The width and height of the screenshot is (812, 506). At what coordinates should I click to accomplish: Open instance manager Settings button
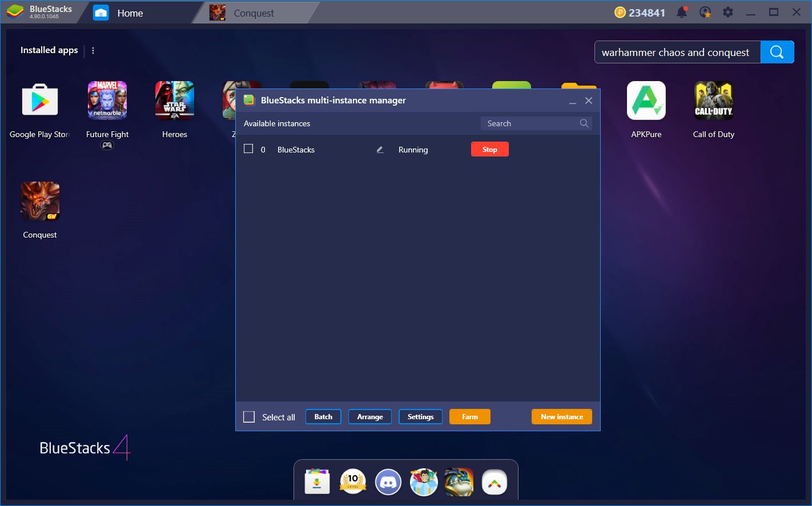coord(420,417)
